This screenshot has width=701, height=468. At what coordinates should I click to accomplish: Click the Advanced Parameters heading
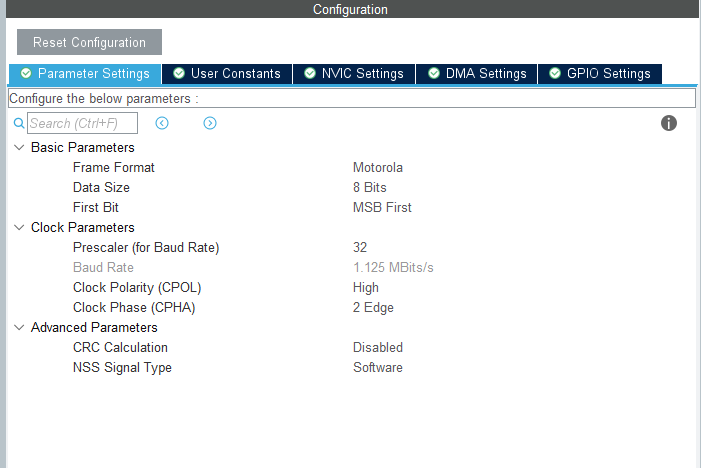(94, 327)
